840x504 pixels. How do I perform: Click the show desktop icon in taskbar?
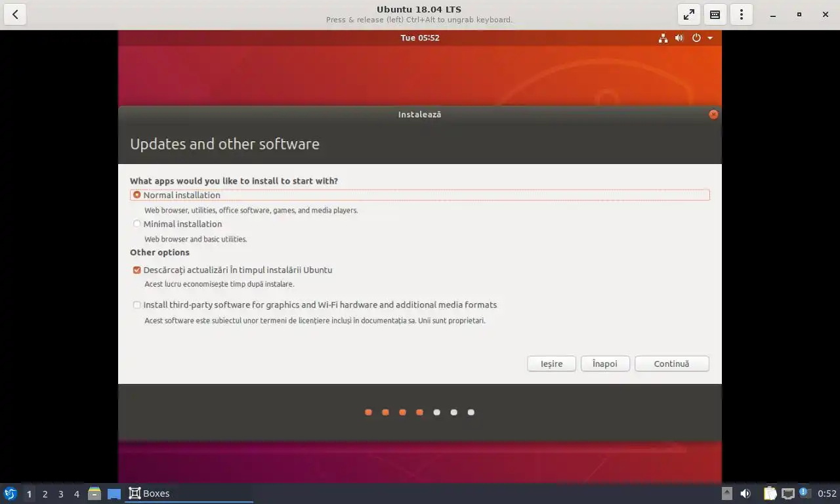114,493
